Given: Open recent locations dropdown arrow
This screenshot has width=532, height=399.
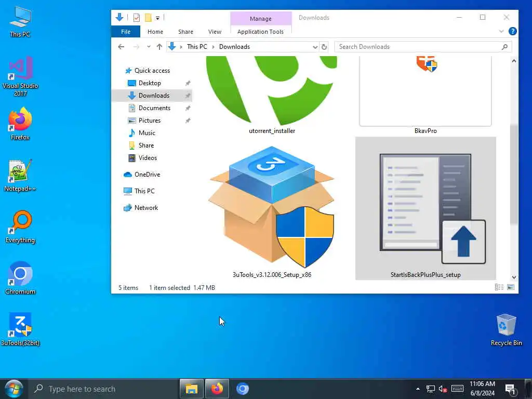Looking at the screenshot, I should (x=149, y=47).
